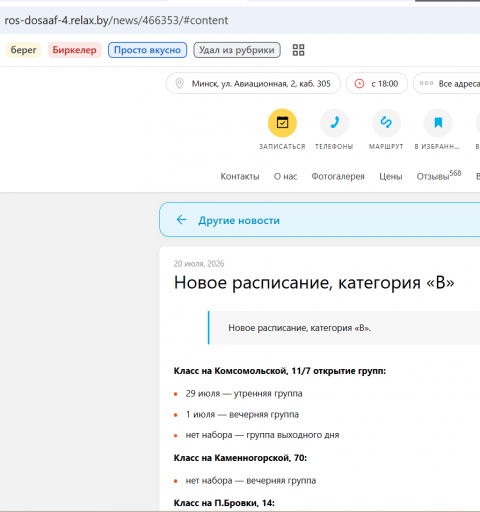
Task: Click the heading Класс на Комсомольской, 11/7
Action: coord(280,371)
